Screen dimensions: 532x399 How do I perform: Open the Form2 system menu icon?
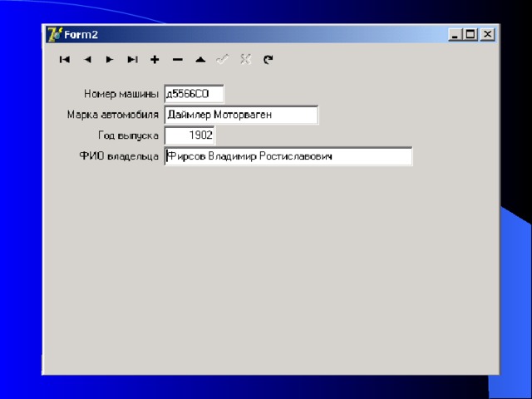[55, 34]
